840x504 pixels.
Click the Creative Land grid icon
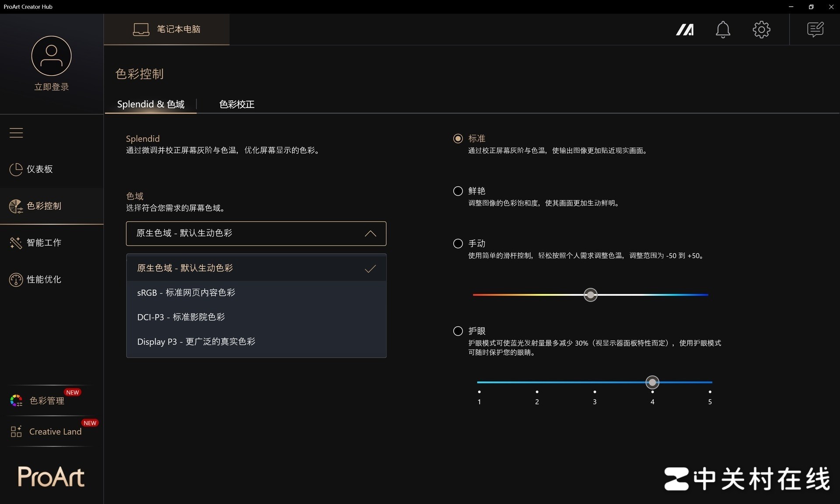point(16,431)
